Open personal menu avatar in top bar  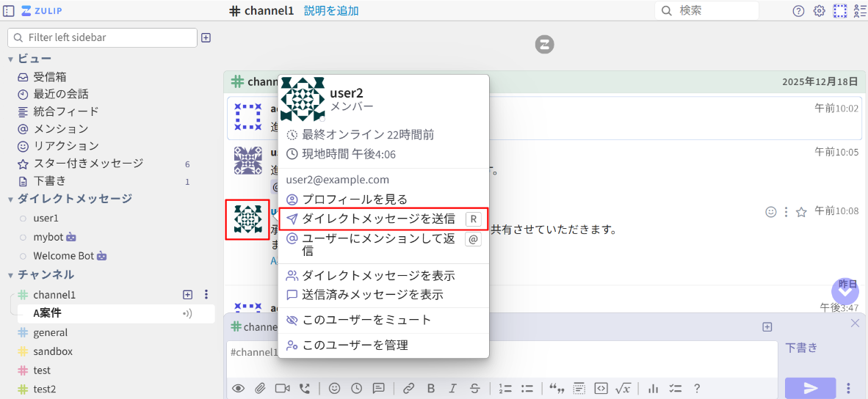click(840, 11)
